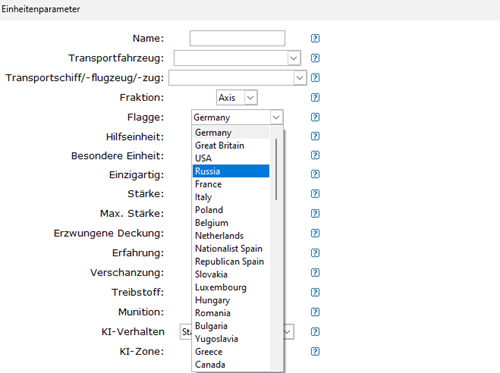Select Luxembourg in the flag list
500x373 pixels.
coord(231,287)
